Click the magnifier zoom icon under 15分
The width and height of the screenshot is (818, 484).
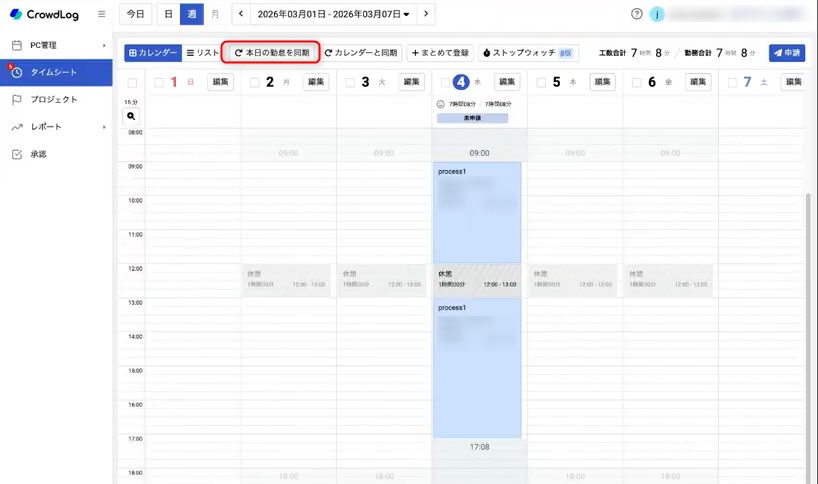tap(131, 117)
